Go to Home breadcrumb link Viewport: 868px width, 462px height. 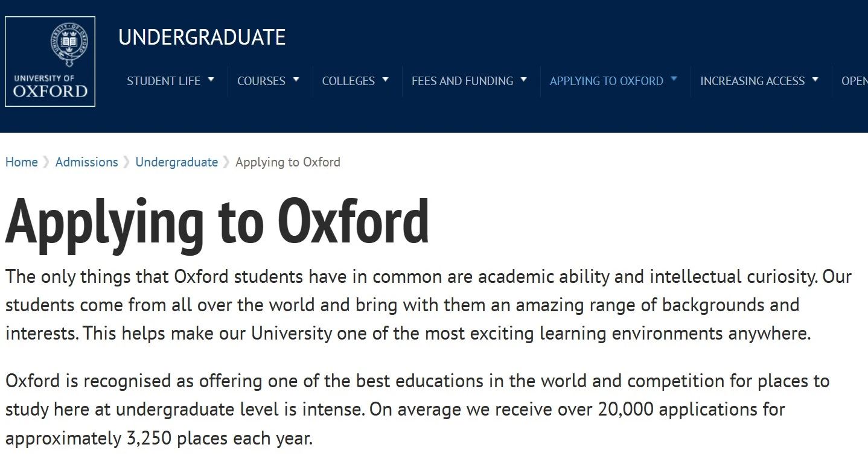(x=22, y=162)
